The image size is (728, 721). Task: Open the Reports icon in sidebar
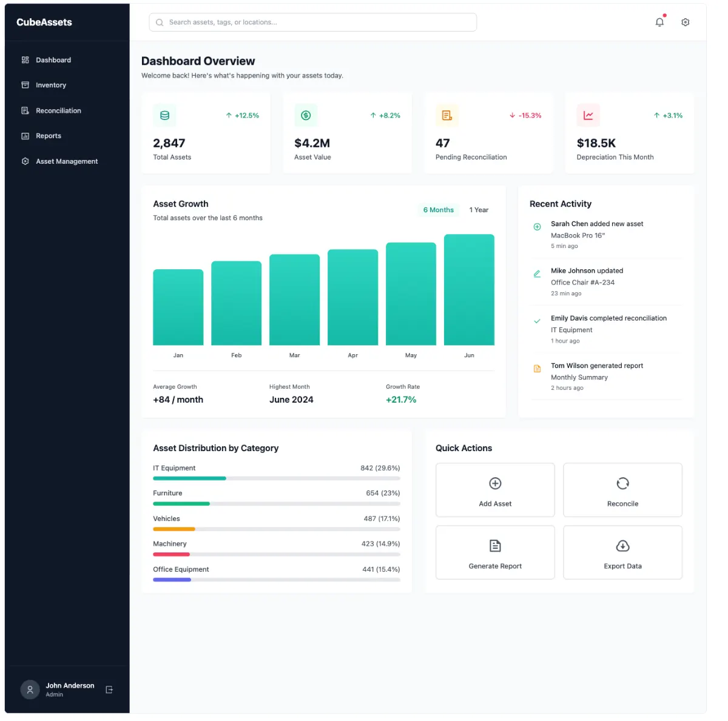(x=25, y=135)
